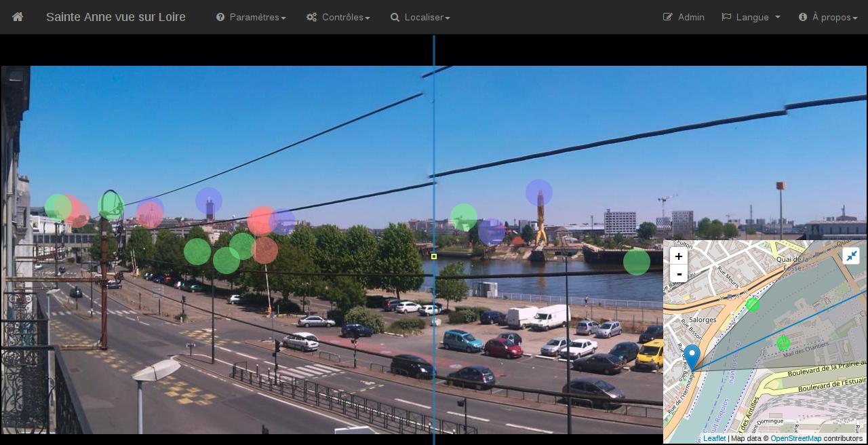Click green circle at far right riverside
The height and width of the screenshot is (445, 868).
636,262
